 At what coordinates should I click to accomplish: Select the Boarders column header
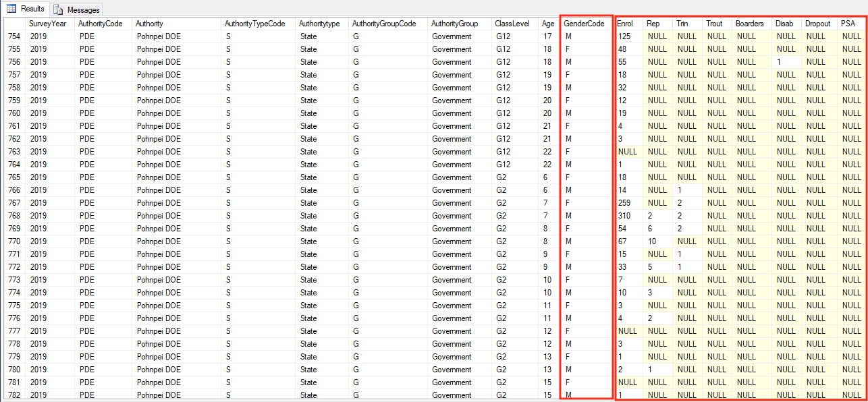[749, 24]
